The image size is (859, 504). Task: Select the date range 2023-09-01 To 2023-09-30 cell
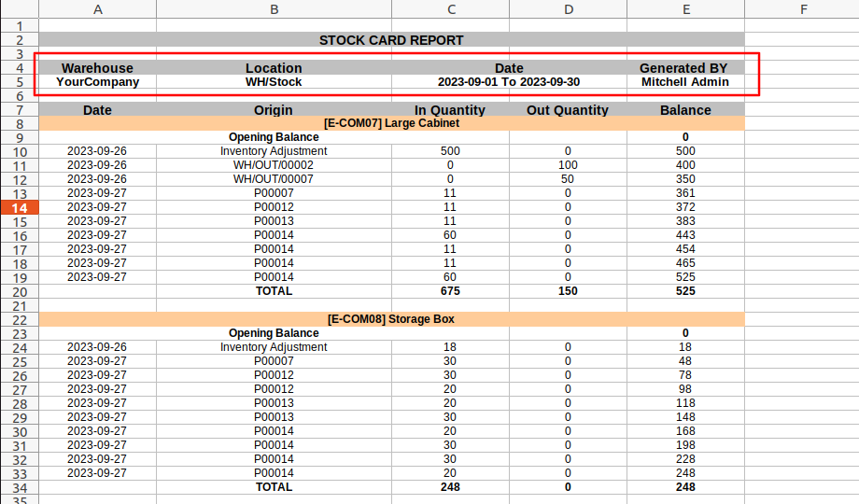coord(509,81)
